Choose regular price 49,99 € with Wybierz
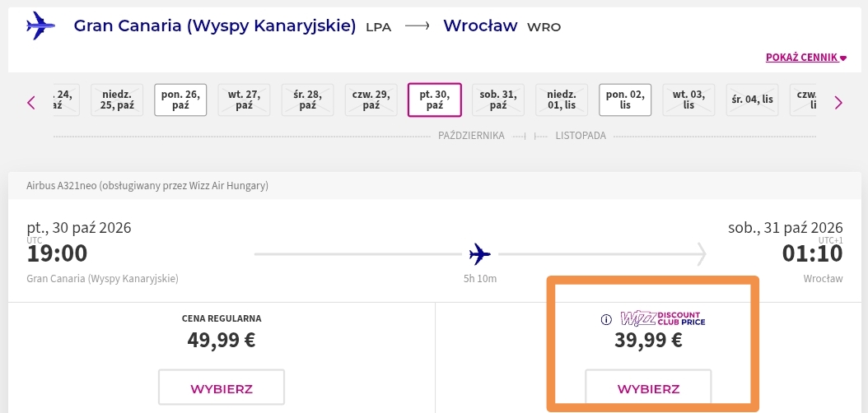 click(222, 388)
